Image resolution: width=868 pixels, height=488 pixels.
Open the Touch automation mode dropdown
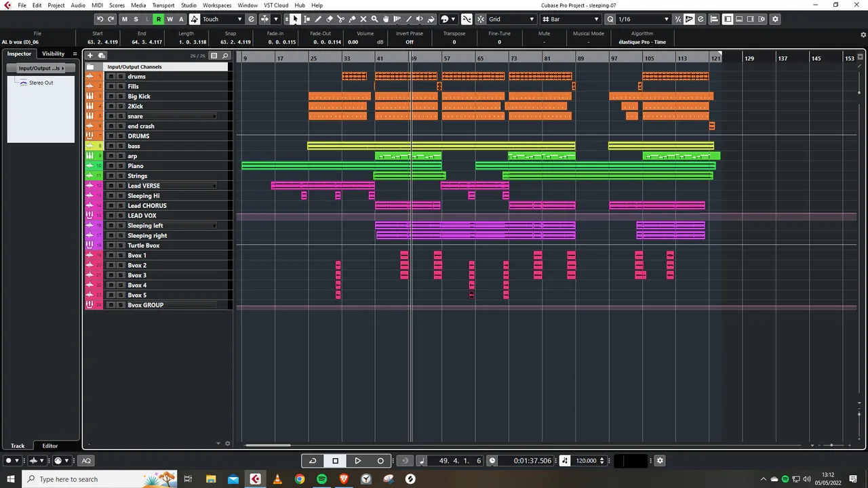click(222, 19)
